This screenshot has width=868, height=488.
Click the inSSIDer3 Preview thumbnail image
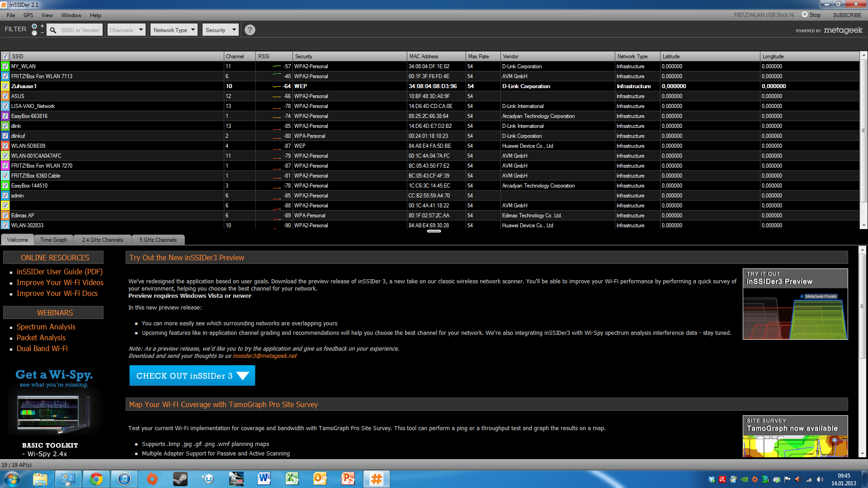point(795,304)
